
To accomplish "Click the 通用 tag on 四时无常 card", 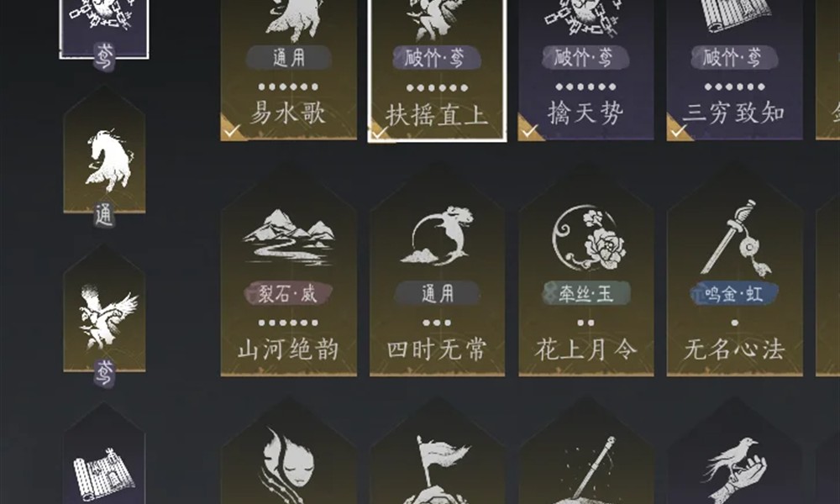I will click(437, 293).
